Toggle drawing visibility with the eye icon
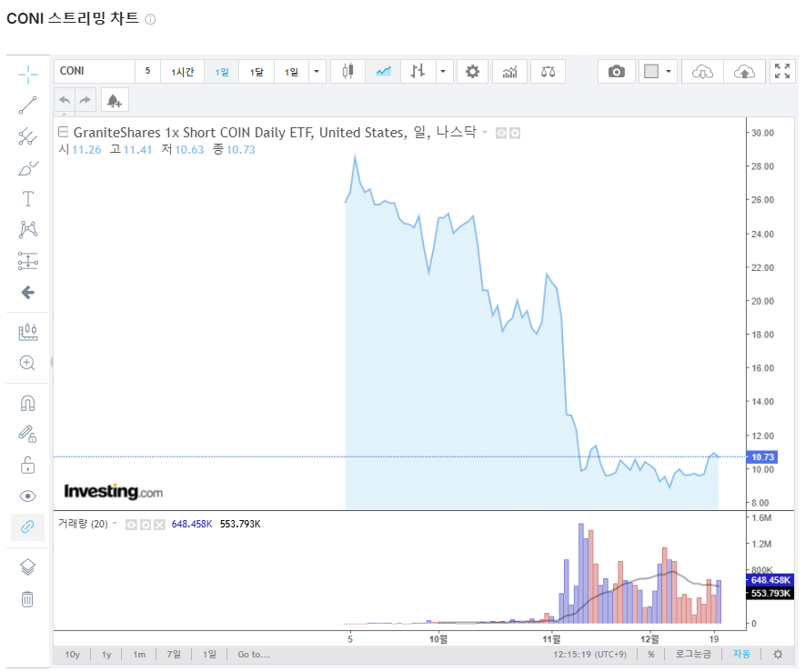805x672 pixels. coord(26,494)
